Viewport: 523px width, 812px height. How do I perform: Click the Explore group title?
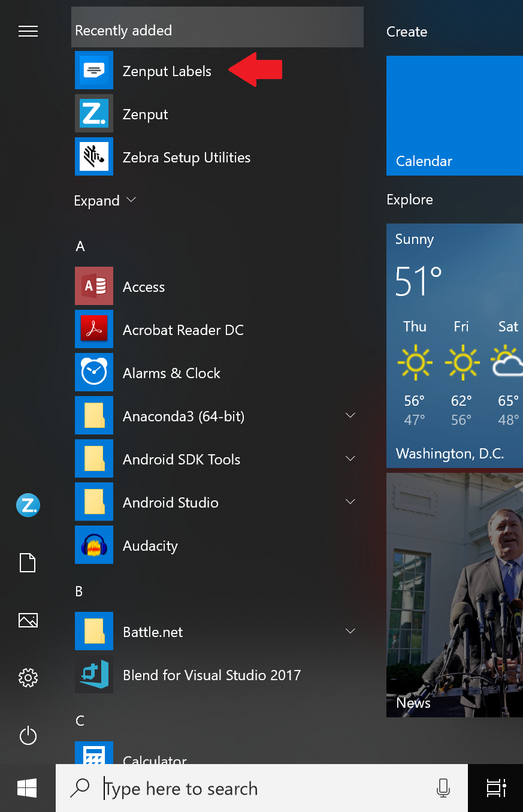[x=410, y=200]
